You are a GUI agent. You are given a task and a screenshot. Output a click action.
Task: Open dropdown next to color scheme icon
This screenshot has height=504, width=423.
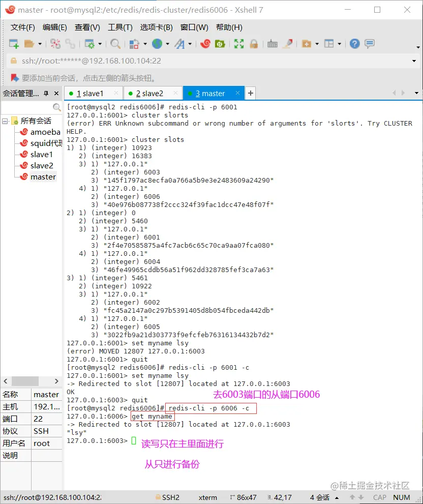click(145, 44)
